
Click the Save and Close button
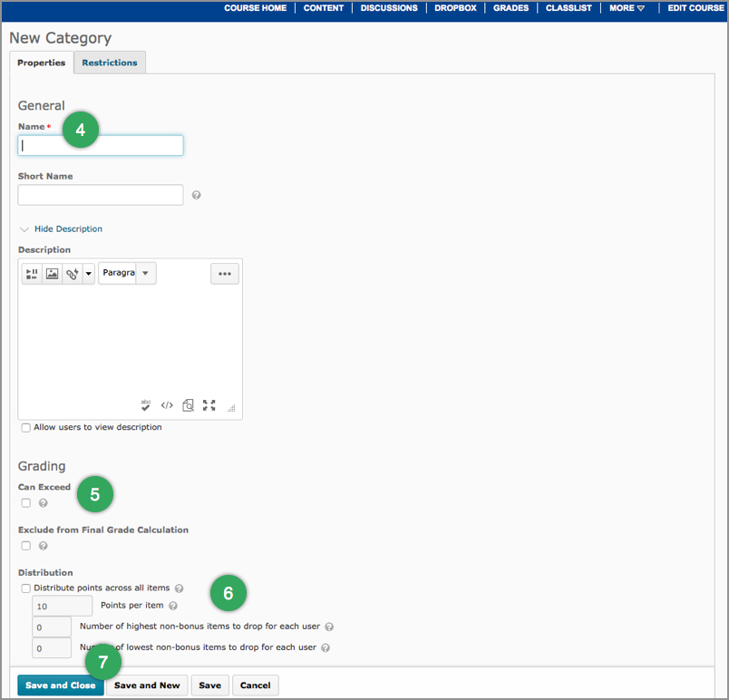coord(60,685)
